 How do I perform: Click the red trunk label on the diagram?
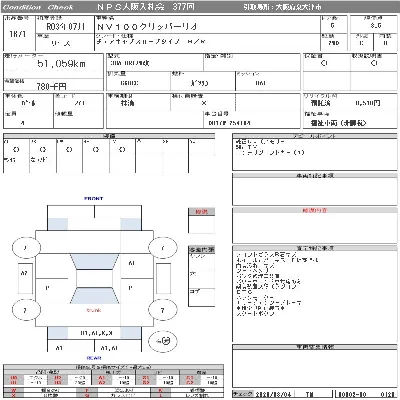click(94, 310)
